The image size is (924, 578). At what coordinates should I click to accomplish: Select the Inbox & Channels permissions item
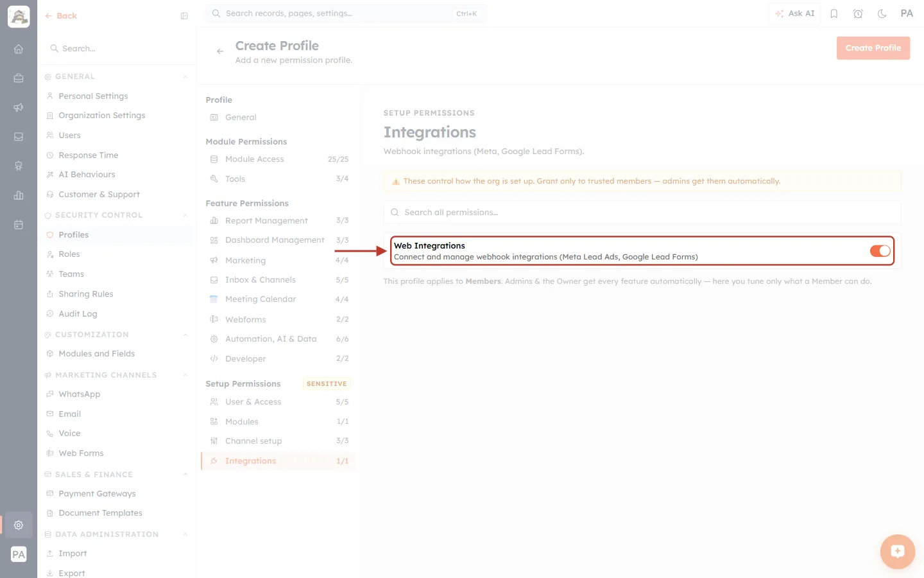click(278, 280)
